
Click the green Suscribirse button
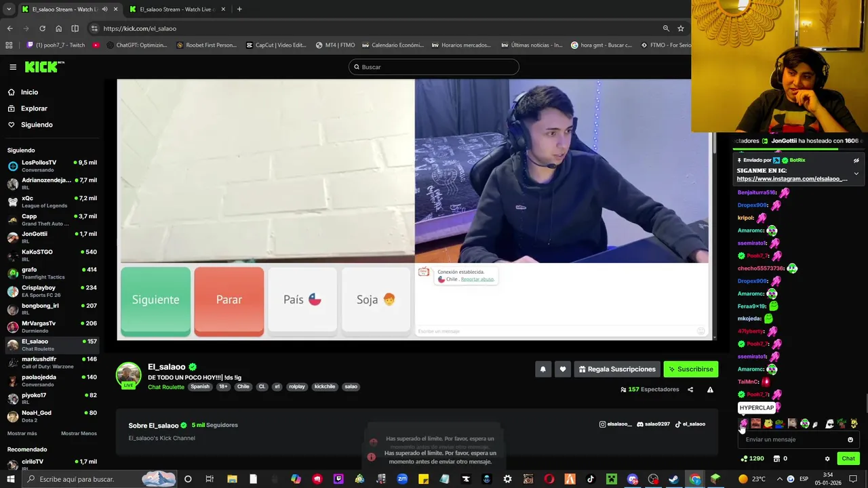coord(690,369)
